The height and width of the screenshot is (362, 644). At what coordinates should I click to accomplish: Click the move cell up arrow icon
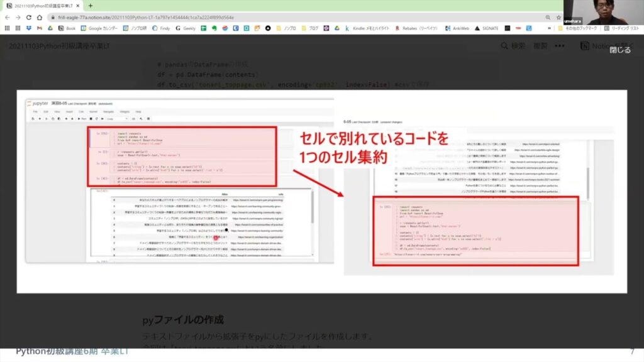point(66,119)
